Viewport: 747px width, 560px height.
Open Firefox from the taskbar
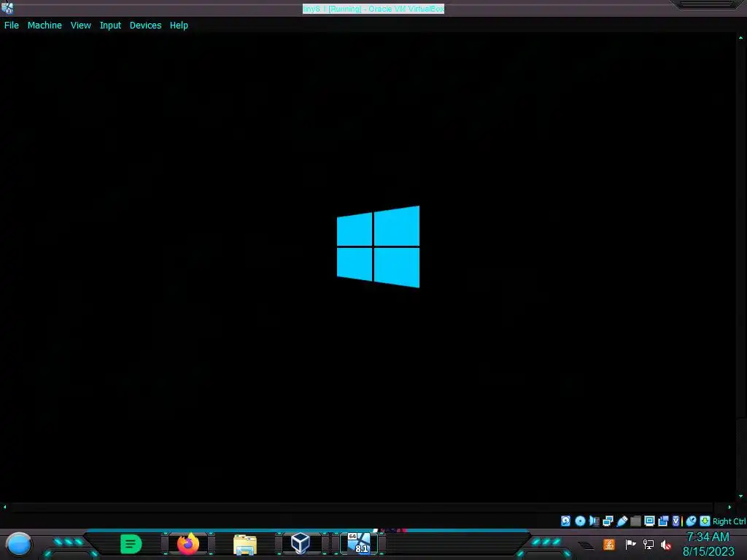pyautogui.click(x=188, y=544)
